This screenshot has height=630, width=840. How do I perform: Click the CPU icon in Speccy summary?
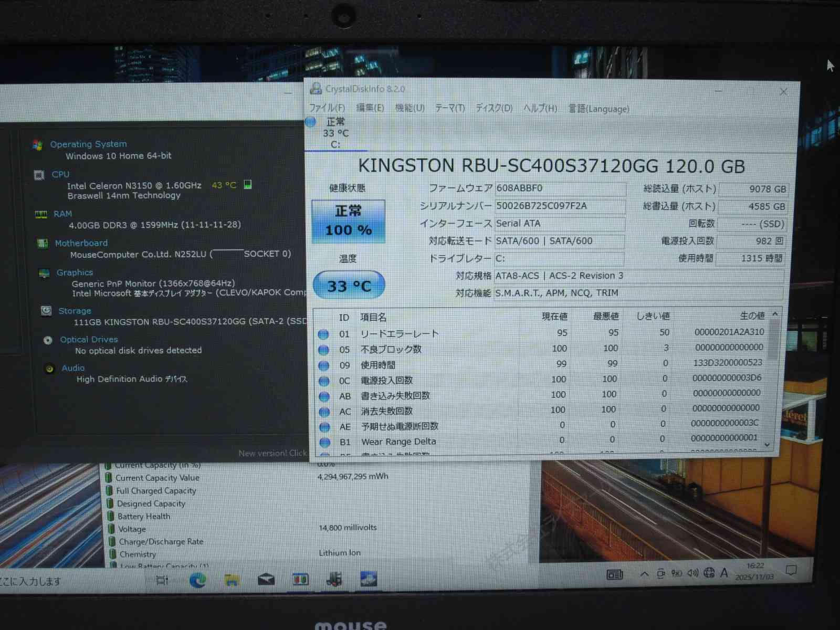[39, 175]
